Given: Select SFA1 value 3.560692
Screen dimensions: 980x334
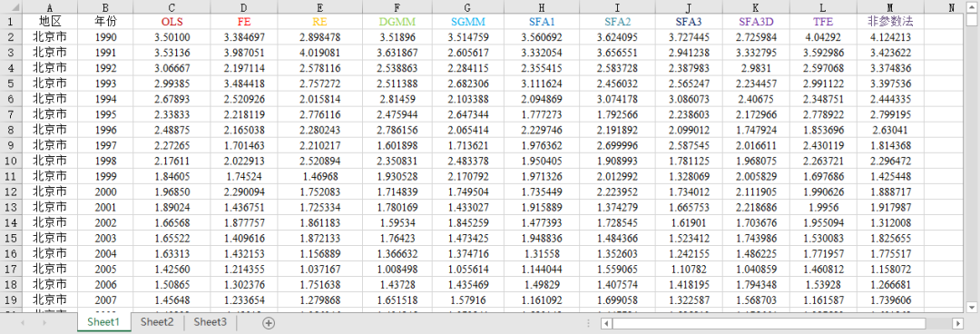Looking at the screenshot, I should pyautogui.click(x=541, y=37).
